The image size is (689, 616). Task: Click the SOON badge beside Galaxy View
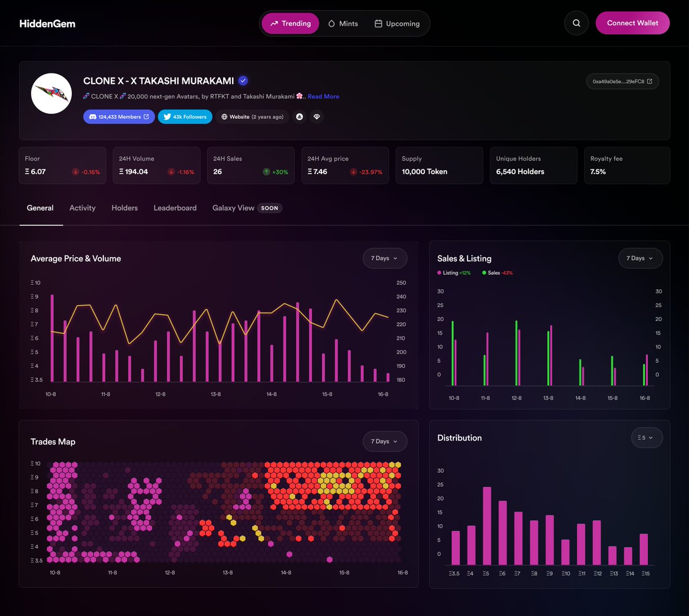click(x=269, y=208)
